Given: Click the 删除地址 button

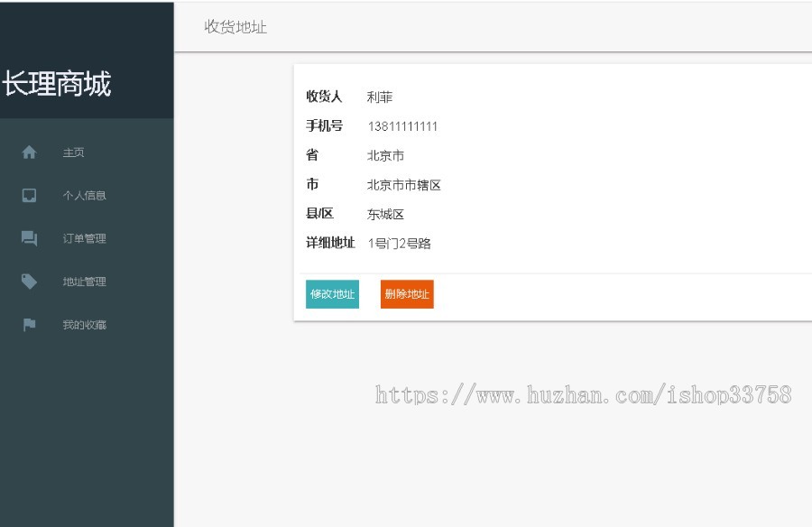Looking at the screenshot, I should click(407, 294).
